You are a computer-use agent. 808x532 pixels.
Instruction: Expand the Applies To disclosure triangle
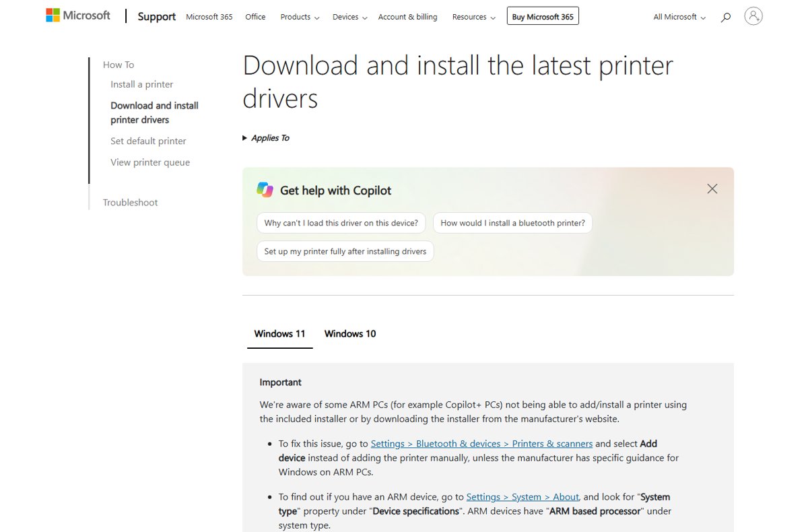[x=245, y=138]
